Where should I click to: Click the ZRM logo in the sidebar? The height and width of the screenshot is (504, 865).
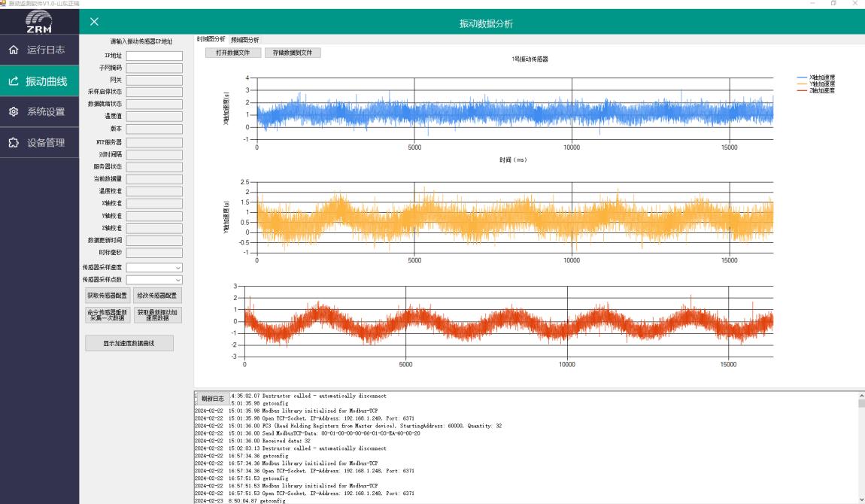click(x=39, y=22)
